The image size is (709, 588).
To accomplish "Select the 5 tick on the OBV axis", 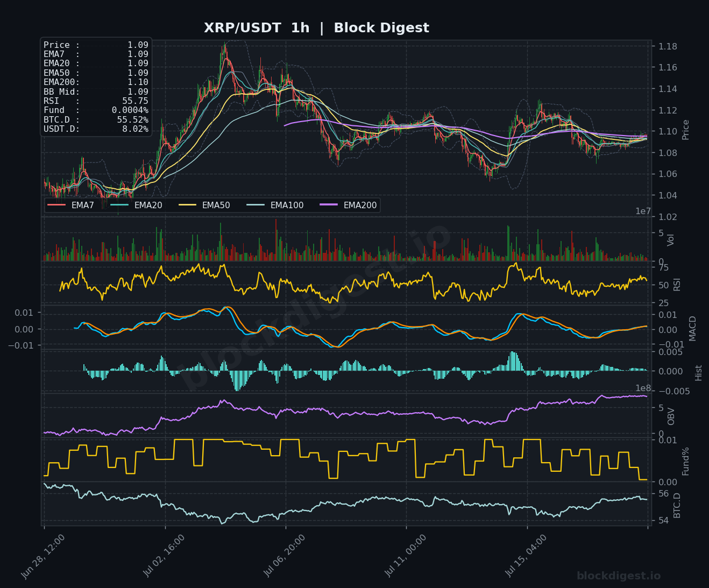I will coord(661,408).
